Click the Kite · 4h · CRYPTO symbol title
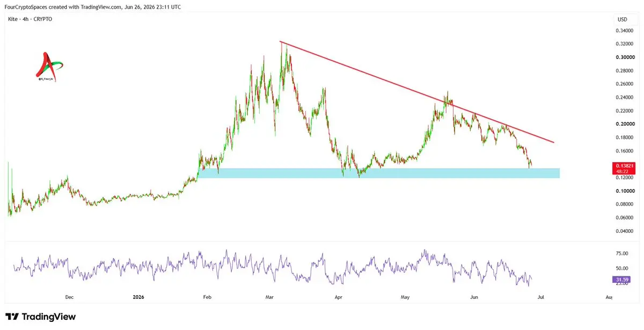The height and width of the screenshot is (330, 644). point(30,19)
